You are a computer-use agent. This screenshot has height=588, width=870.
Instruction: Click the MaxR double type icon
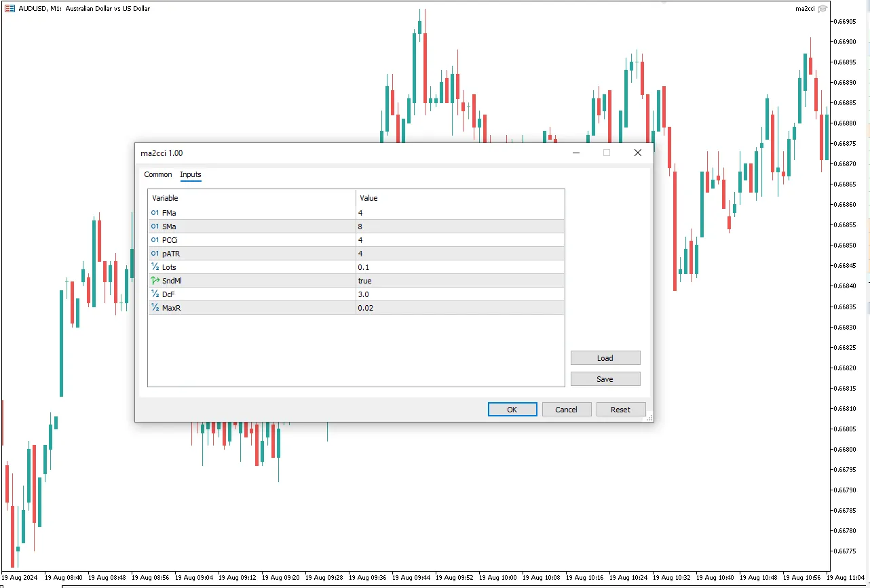[155, 308]
